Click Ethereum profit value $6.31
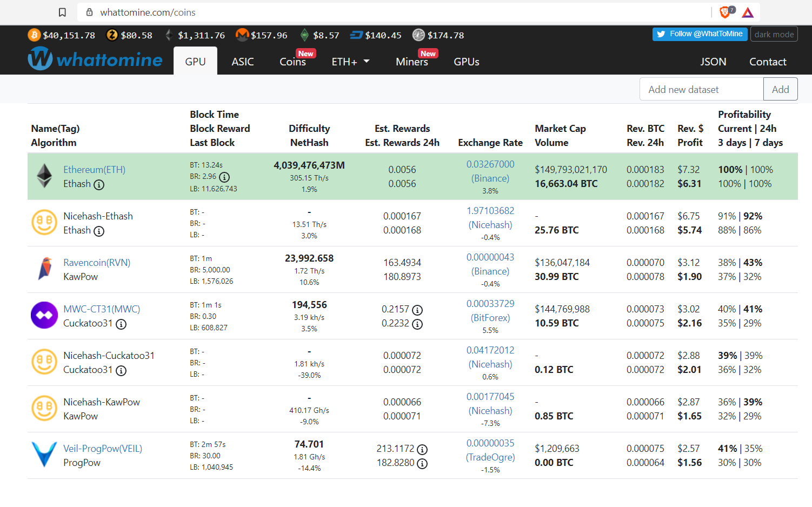 point(689,184)
